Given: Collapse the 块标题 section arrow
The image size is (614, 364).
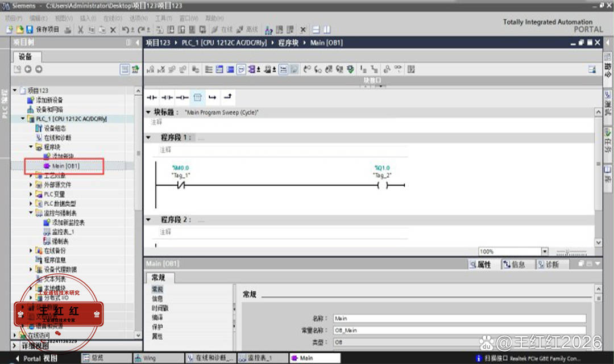Looking at the screenshot, I should point(148,112).
